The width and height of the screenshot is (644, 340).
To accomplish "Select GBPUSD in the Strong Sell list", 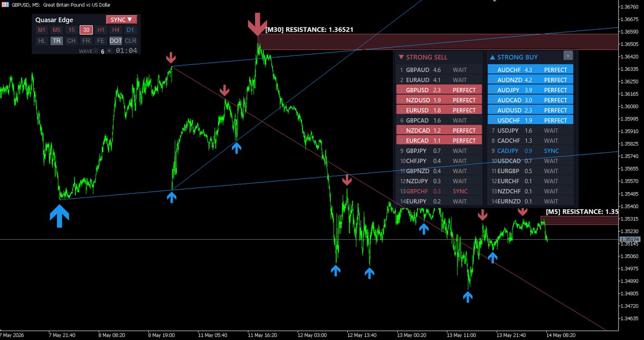I will [439, 90].
